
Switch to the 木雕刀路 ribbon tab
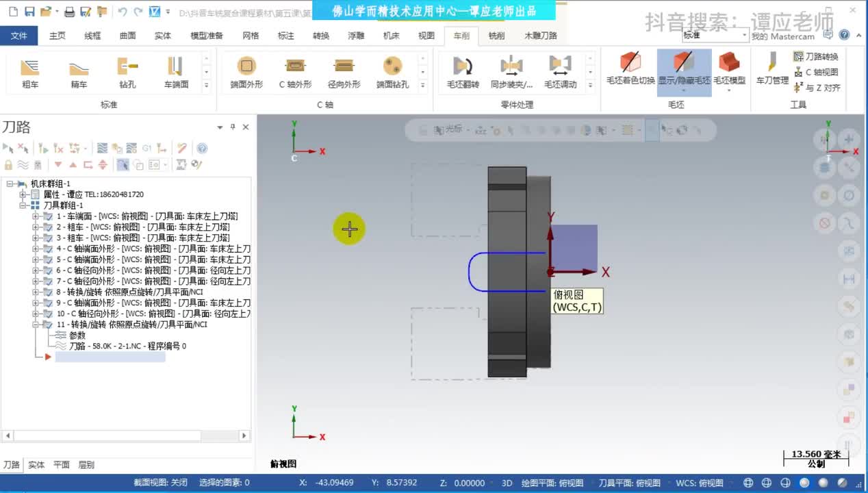coord(541,36)
